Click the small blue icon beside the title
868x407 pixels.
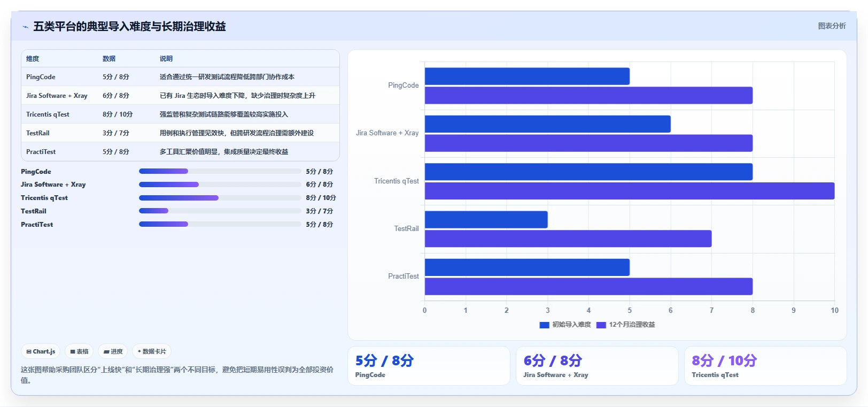click(25, 27)
